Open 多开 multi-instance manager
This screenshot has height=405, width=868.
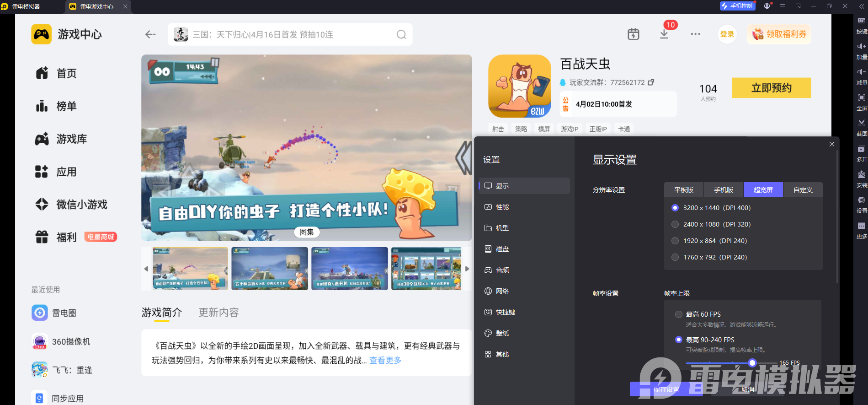(x=862, y=154)
